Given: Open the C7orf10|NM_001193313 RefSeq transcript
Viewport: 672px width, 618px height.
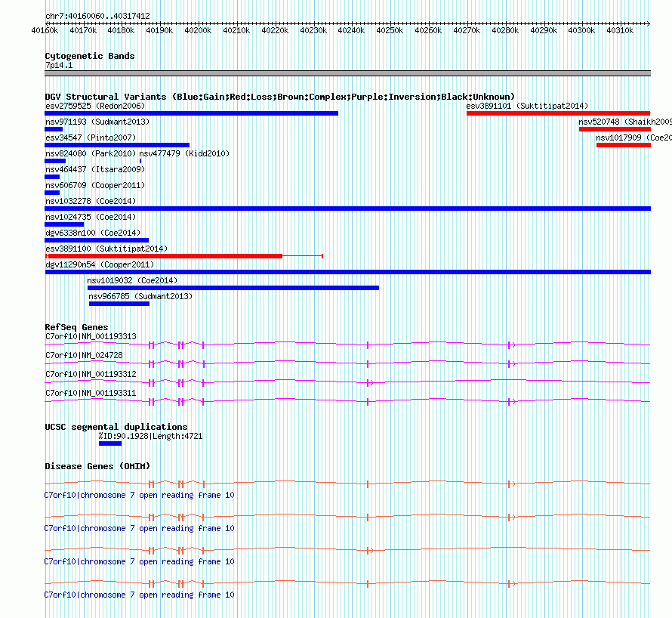Looking at the screenshot, I should (347, 345).
